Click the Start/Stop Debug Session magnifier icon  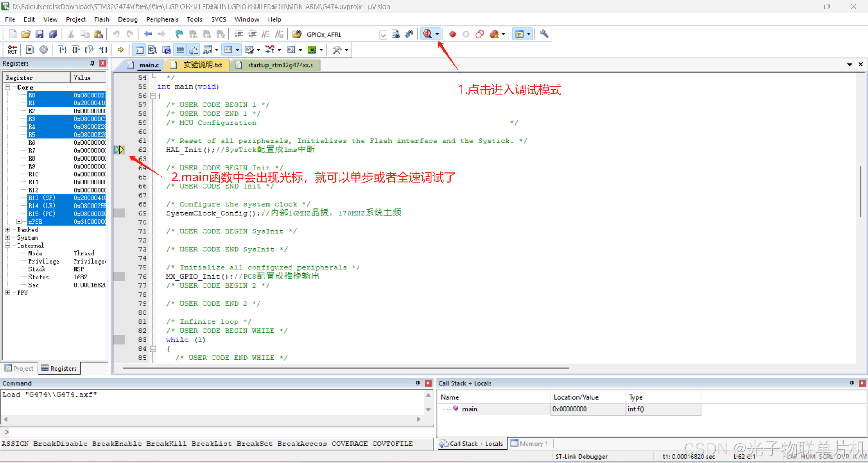(x=428, y=34)
